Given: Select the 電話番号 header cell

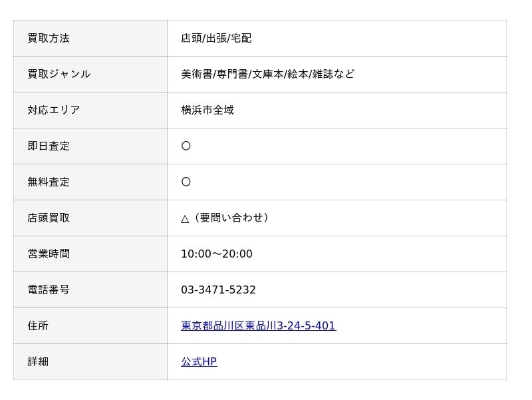Looking at the screenshot, I should [x=90, y=290].
